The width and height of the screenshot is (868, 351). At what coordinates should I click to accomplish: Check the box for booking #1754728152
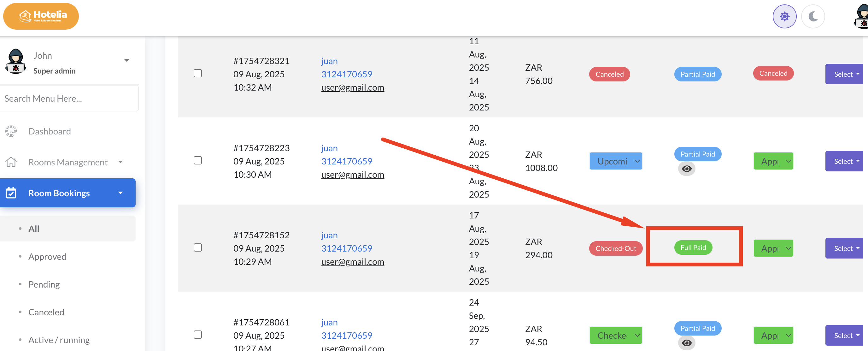click(198, 248)
